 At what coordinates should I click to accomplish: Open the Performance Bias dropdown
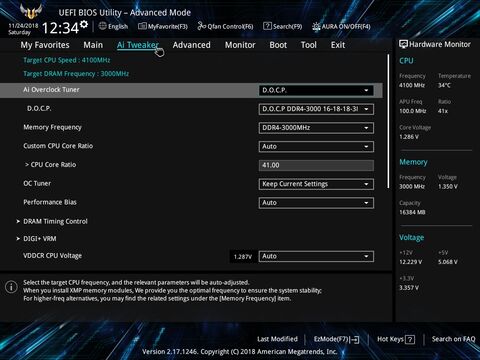[x=316, y=203]
